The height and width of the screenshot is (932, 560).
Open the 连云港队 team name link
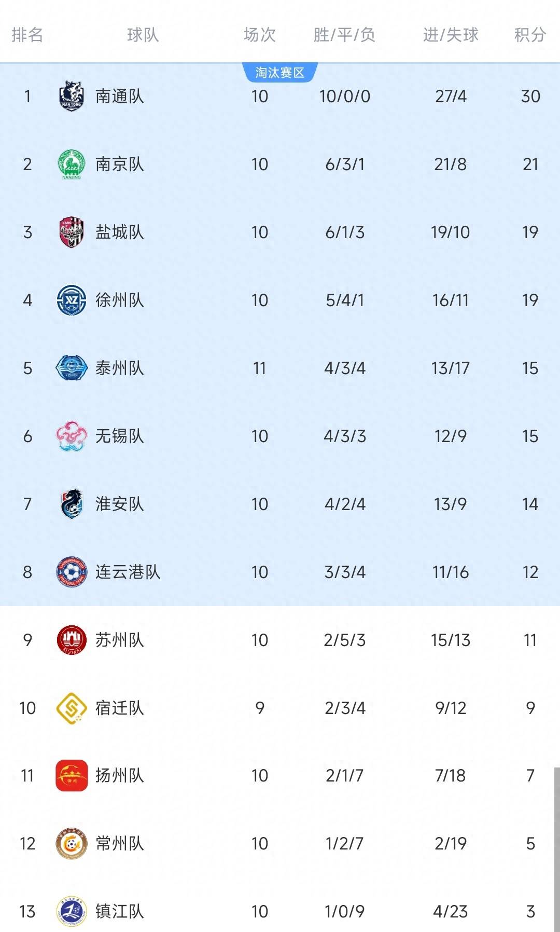(128, 572)
